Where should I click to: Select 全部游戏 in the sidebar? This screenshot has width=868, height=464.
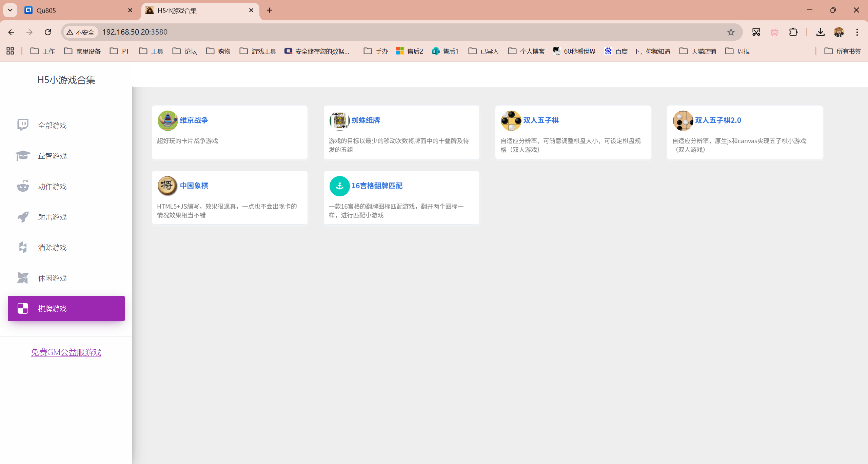(52, 125)
